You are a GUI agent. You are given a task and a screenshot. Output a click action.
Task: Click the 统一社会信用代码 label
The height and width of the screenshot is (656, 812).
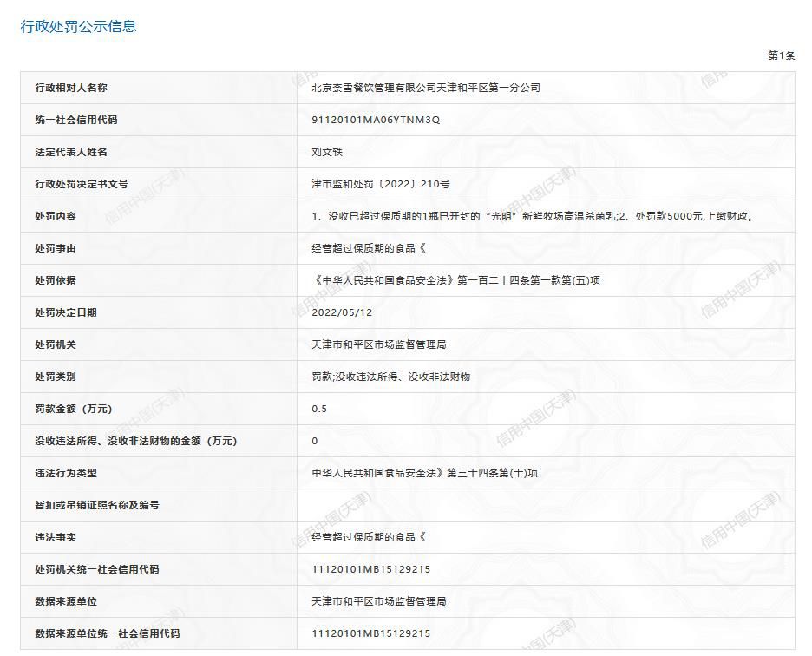76,120
